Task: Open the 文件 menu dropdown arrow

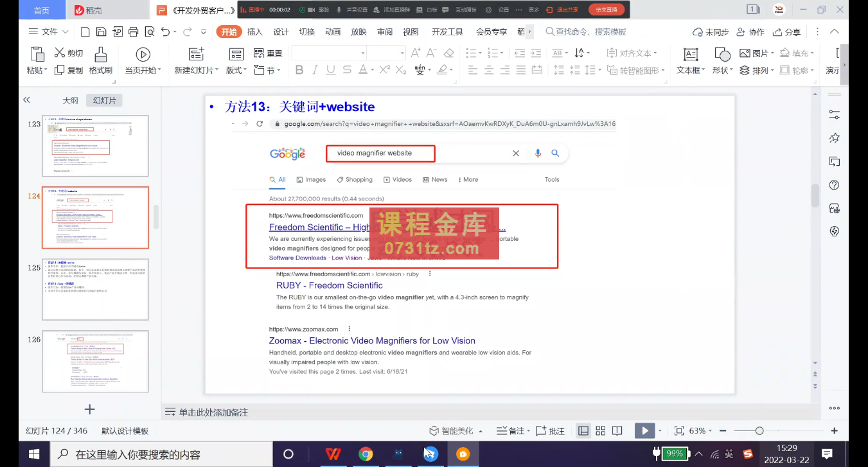Action: 66,32
